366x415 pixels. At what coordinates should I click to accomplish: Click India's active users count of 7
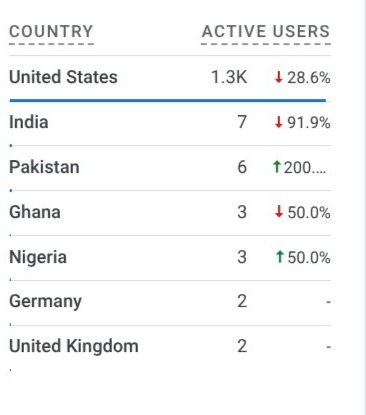[x=242, y=122]
